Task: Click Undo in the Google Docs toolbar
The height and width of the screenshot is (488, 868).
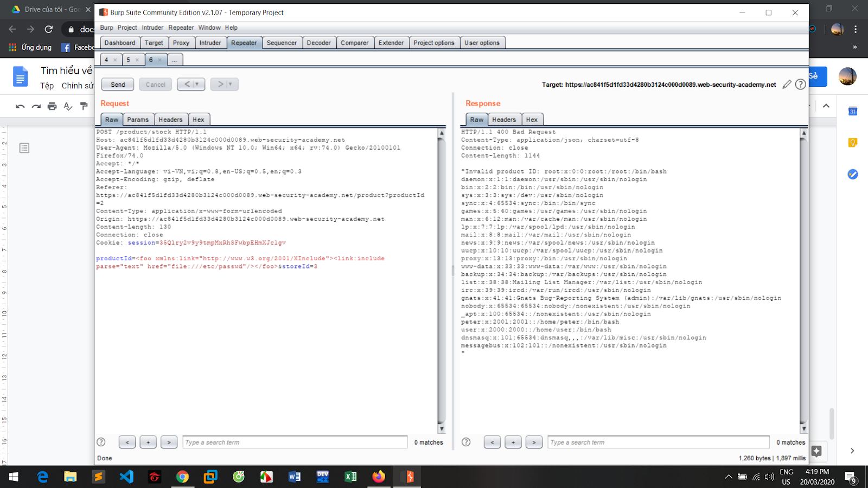Action: pyautogui.click(x=20, y=106)
